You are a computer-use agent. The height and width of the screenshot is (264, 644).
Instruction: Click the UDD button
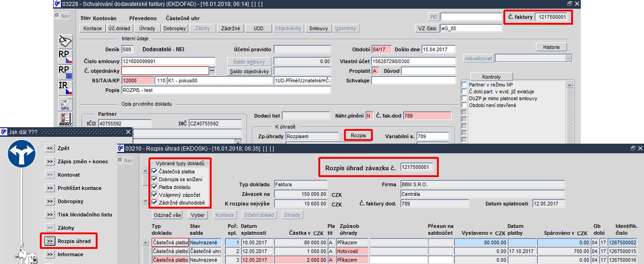[x=258, y=28]
